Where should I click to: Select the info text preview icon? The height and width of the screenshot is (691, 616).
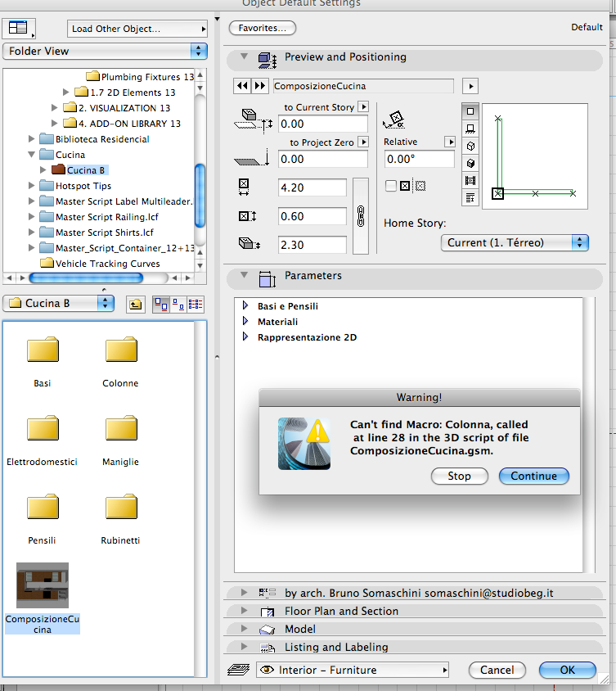point(470,197)
